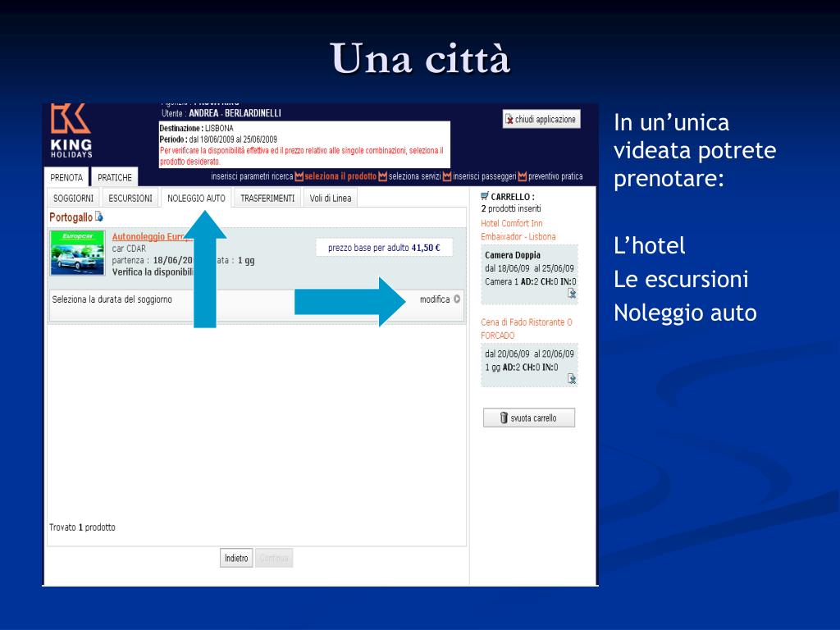Open Cena di Fado Ristorante link
840x630 pixels.
527,328
